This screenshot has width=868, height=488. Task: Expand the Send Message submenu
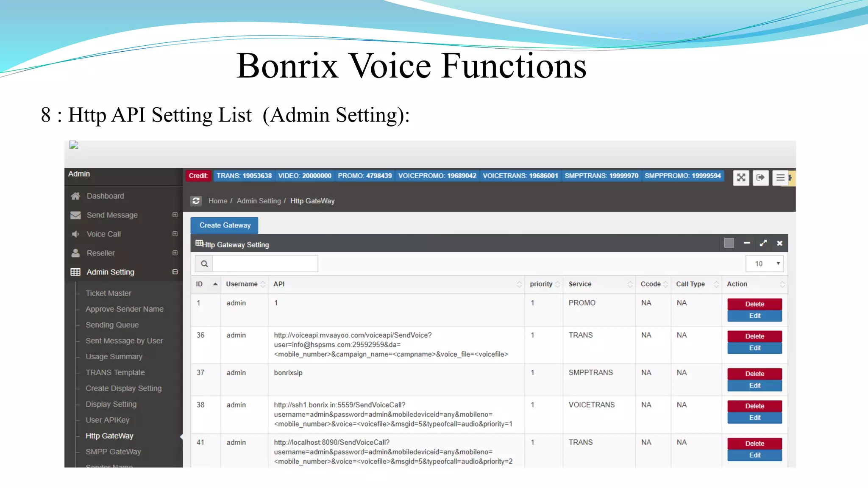tap(175, 215)
